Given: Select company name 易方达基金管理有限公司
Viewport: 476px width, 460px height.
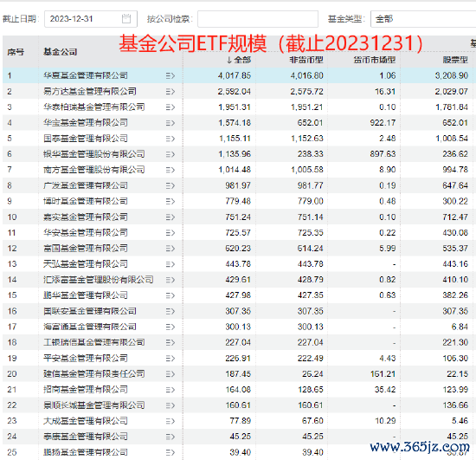Looking at the screenshot, I should pos(89,91).
